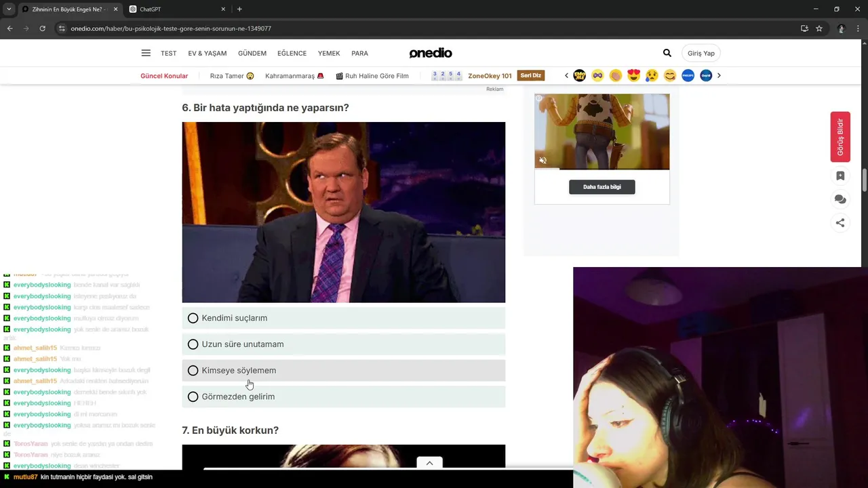Open a new browser tab with plus
This screenshot has height=488, width=868.
pyautogui.click(x=239, y=9)
